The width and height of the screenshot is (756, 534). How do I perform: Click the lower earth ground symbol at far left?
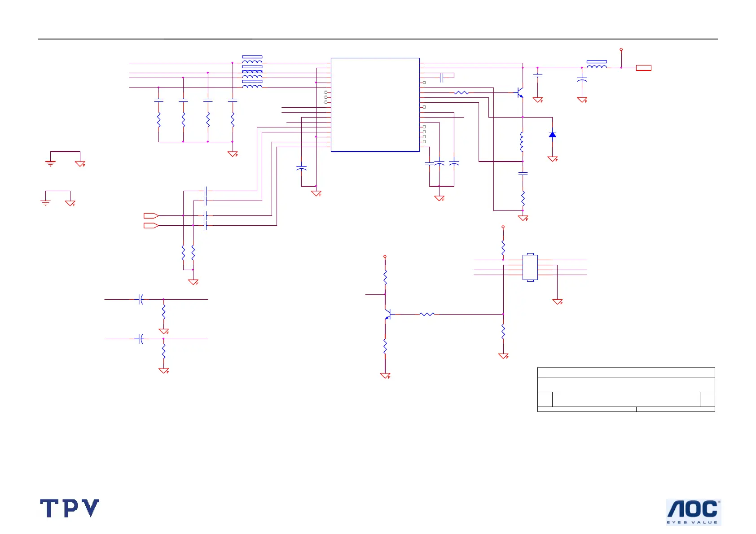tap(45, 202)
